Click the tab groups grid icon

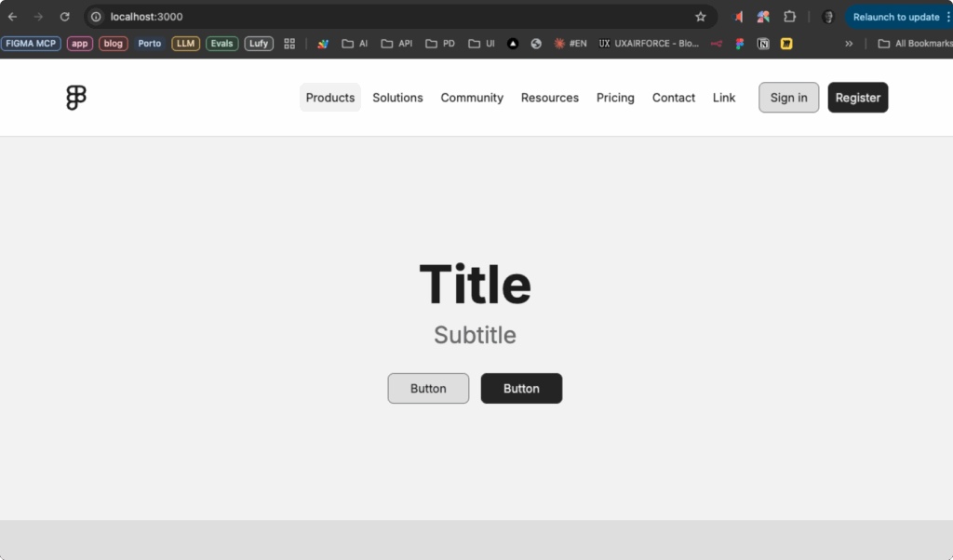289,44
